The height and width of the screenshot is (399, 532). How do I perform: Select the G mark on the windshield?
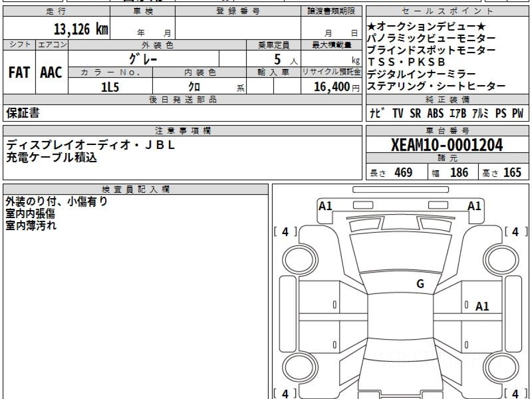[420, 284]
